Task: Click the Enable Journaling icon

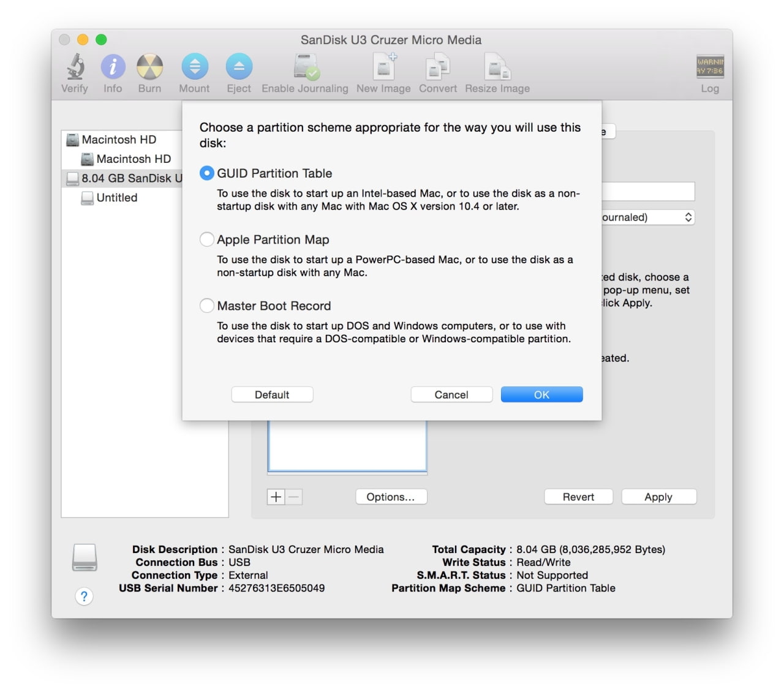Action: click(306, 67)
